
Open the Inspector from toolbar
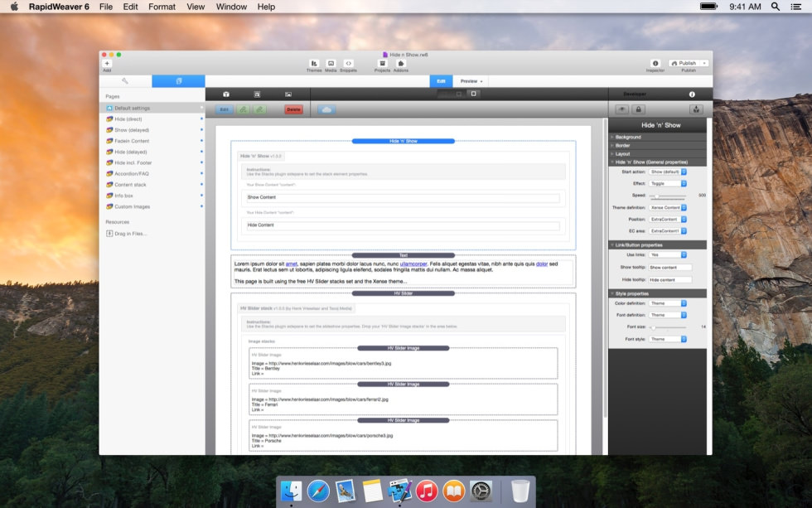pyautogui.click(x=655, y=63)
